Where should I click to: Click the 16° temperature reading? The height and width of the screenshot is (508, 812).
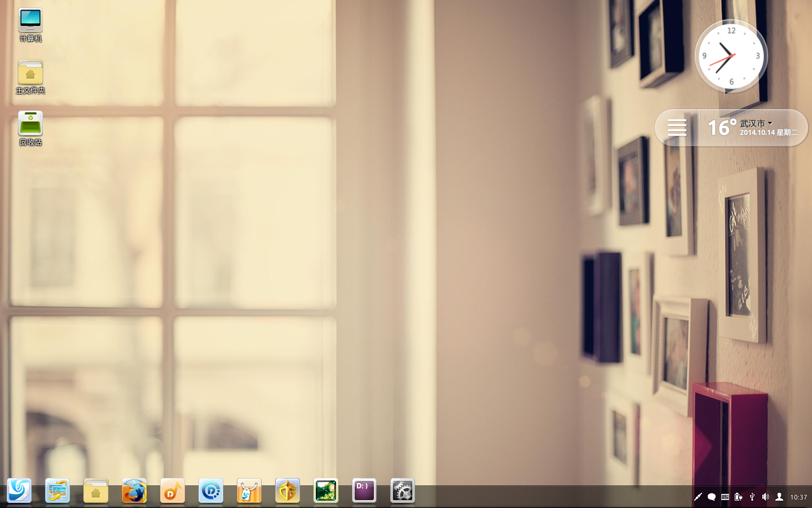722,128
